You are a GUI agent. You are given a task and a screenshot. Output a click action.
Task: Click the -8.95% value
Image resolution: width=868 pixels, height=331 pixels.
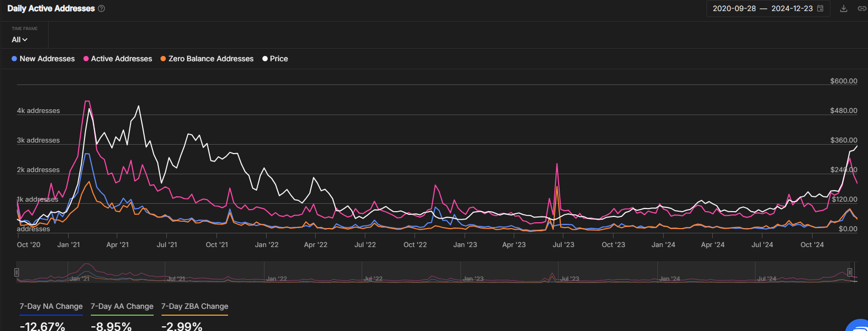111,326
